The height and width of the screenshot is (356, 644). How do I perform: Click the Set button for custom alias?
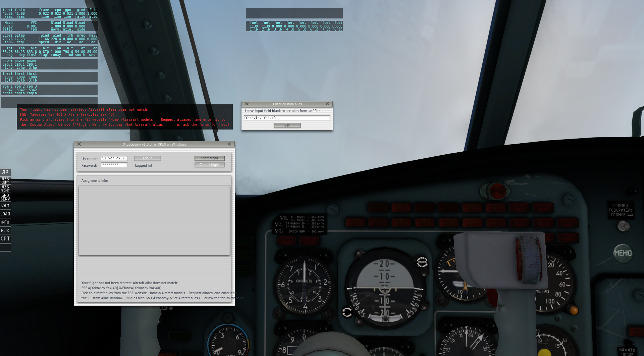287,125
